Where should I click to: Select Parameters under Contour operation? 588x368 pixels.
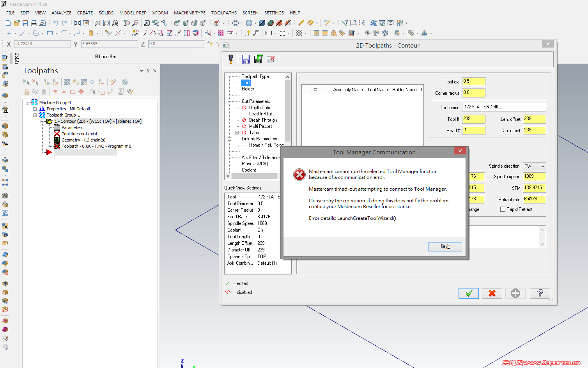point(72,127)
